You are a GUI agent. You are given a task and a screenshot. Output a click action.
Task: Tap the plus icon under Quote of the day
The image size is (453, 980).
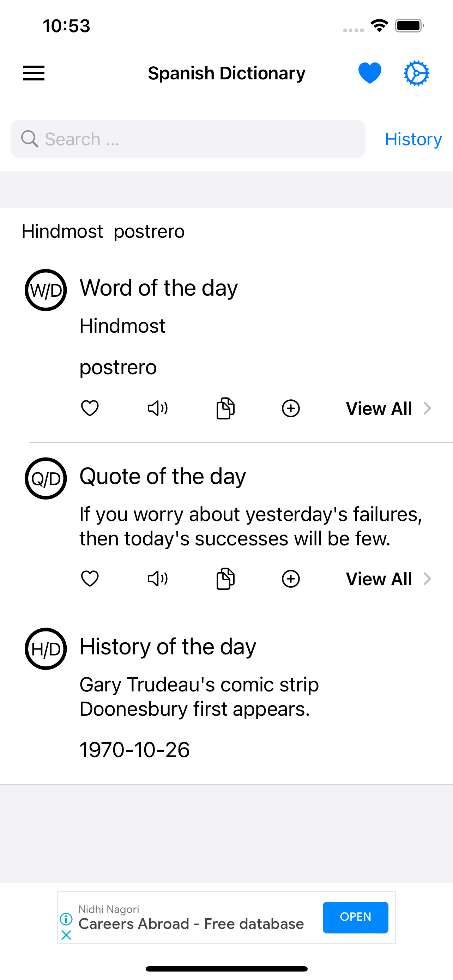(291, 579)
